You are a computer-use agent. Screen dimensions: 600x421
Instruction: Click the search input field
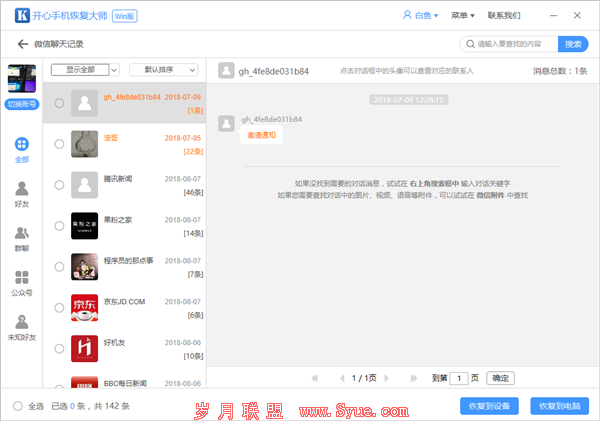[x=509, y=44]
